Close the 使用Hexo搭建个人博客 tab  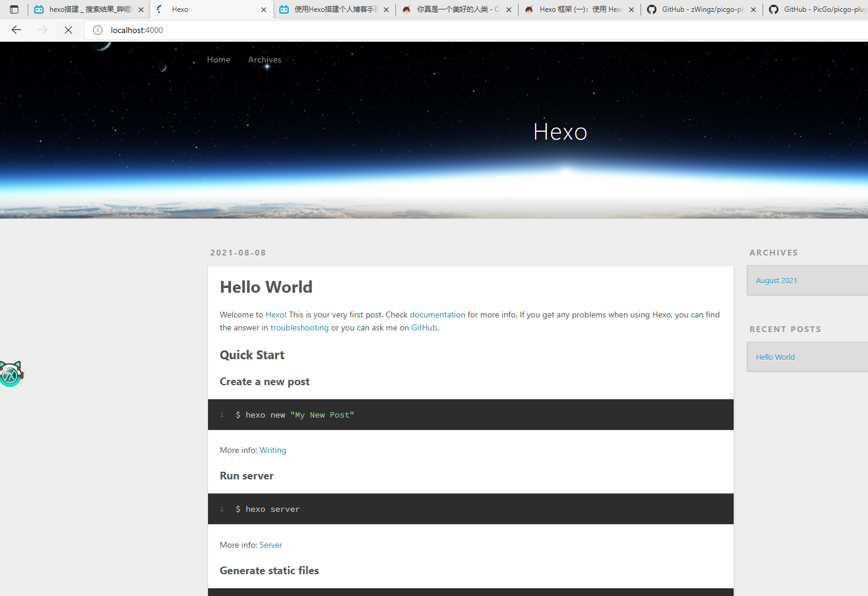point(386,9)
